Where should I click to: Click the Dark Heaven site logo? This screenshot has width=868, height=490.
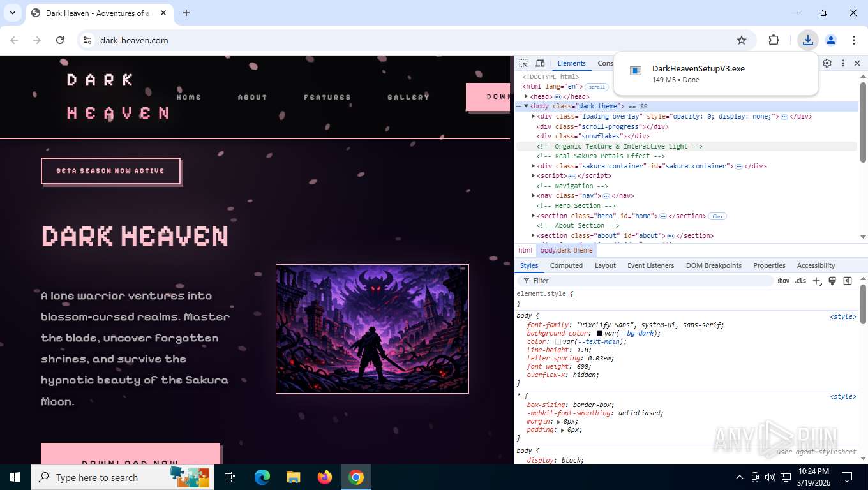coord(118,96)
